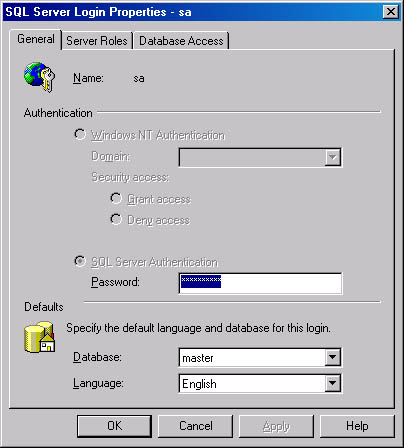404x448 pixels.
Task: Click the OK button
Action: (114, 426)
